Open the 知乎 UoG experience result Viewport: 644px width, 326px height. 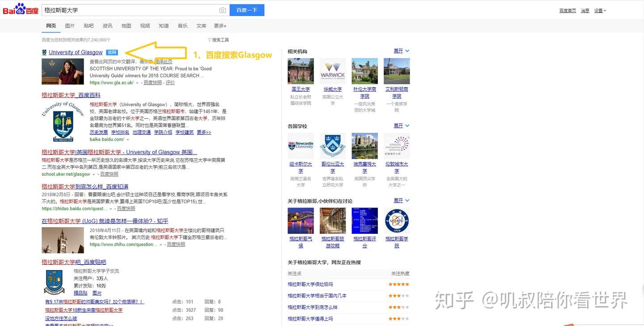[x=105, y=221]
